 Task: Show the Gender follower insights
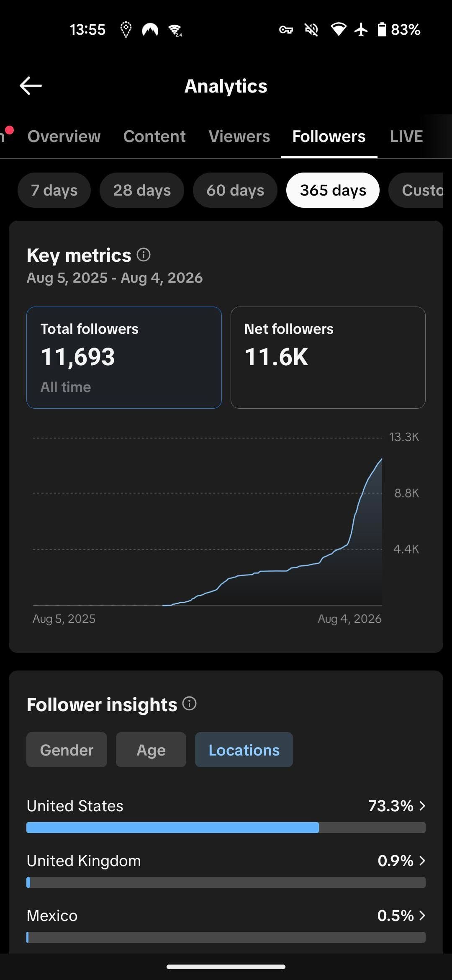(67, 750)
